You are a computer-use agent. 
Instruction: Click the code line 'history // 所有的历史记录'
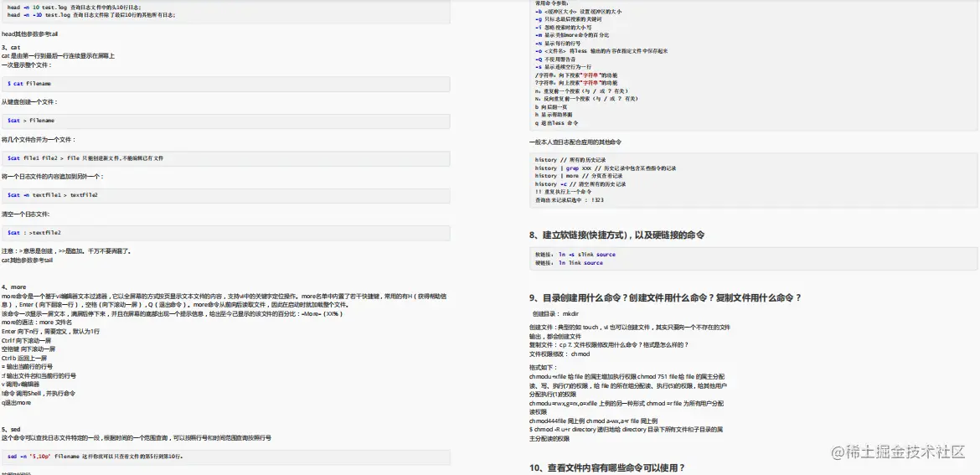click(570, 160)
